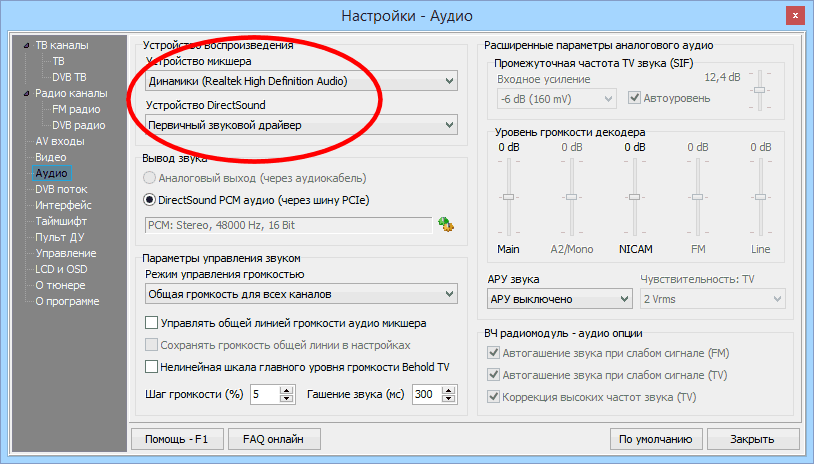
Task: Select Видео in the settings tree
Action: pyautogui.click(x=51, y=157)
